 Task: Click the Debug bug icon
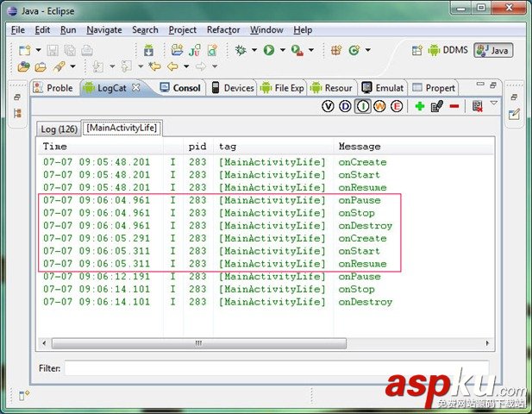click(x=241, y=51)
